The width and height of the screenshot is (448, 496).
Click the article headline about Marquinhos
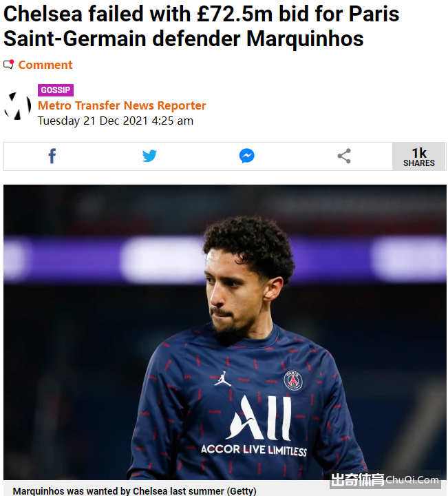pyautogui.click(x=201, y=26)
